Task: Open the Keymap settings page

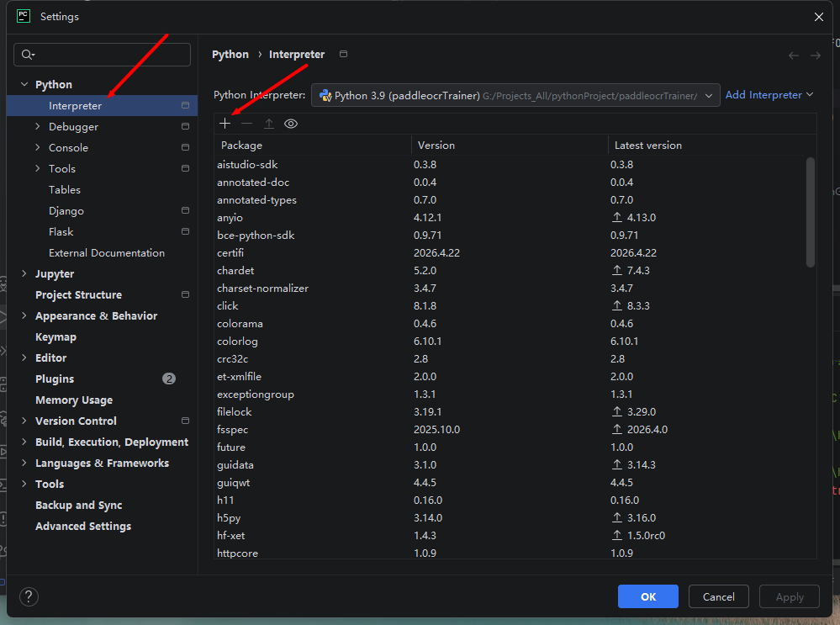Action: click(x=55, y=337)
